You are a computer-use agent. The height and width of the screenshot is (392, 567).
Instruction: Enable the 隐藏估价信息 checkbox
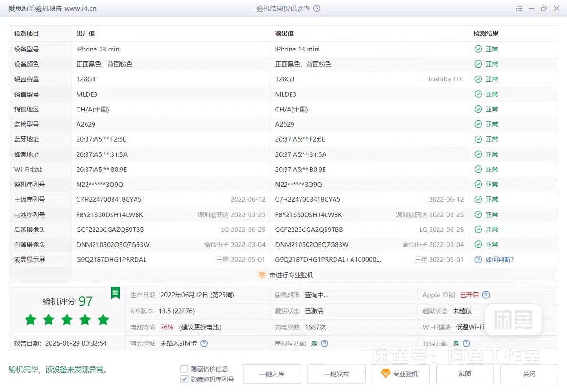coord(184,369)
